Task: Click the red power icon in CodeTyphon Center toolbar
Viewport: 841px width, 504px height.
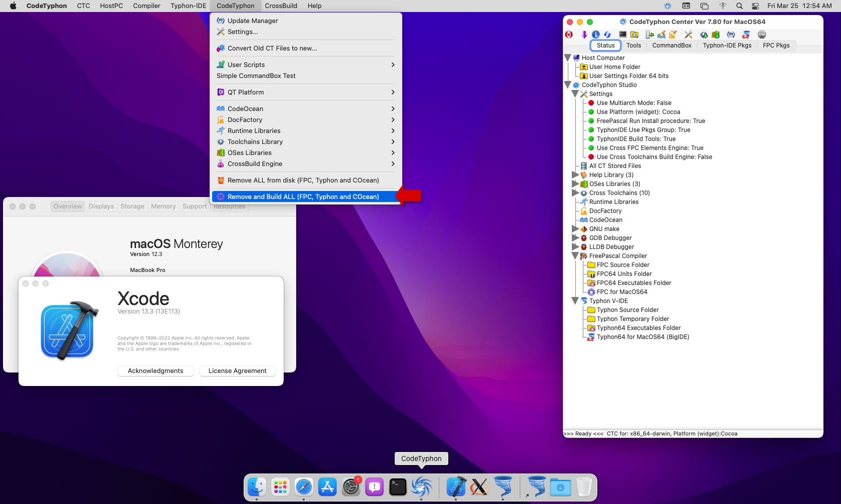Action: [569, 34]
